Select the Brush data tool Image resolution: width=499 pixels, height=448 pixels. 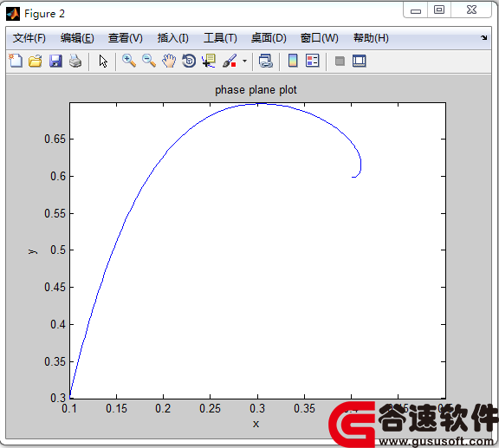pyautogui.click(x=230, y=61)
